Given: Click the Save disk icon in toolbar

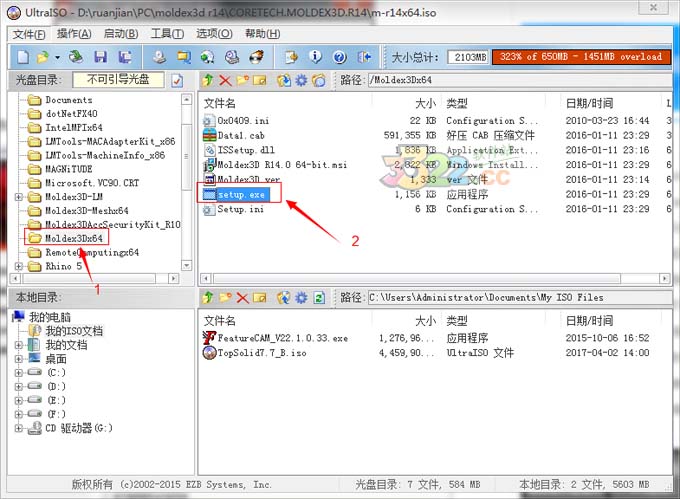Looking at the screenshot, I should (x=101, y=57).
